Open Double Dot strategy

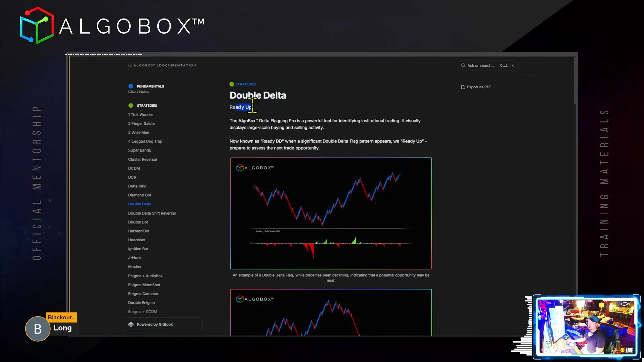click(x=138, y=222)
